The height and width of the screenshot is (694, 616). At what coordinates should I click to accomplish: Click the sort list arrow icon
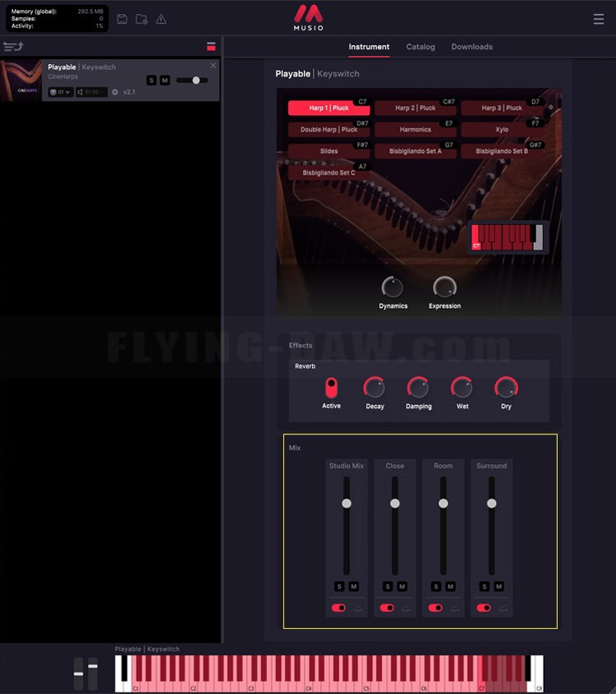[13, 46]
